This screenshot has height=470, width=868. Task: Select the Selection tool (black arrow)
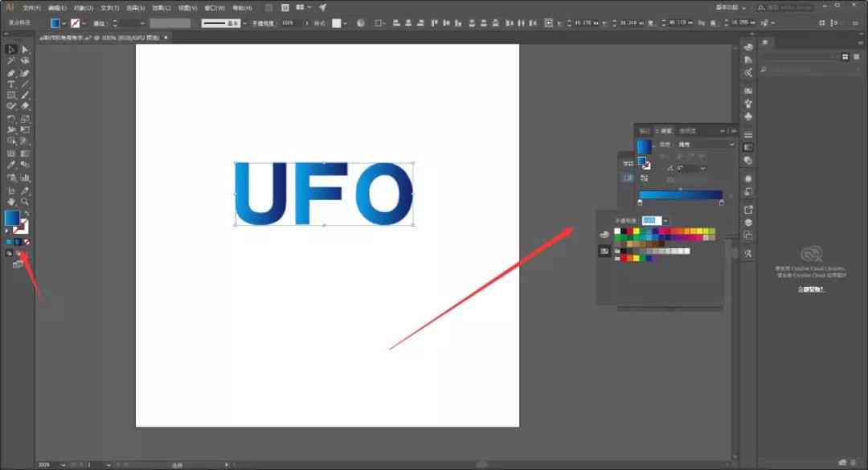click(x=11, y=49)
